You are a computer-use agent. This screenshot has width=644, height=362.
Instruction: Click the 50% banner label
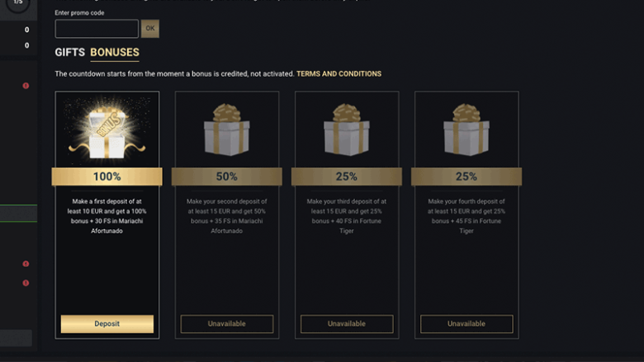pyautogui.click(x=227, y=176)
